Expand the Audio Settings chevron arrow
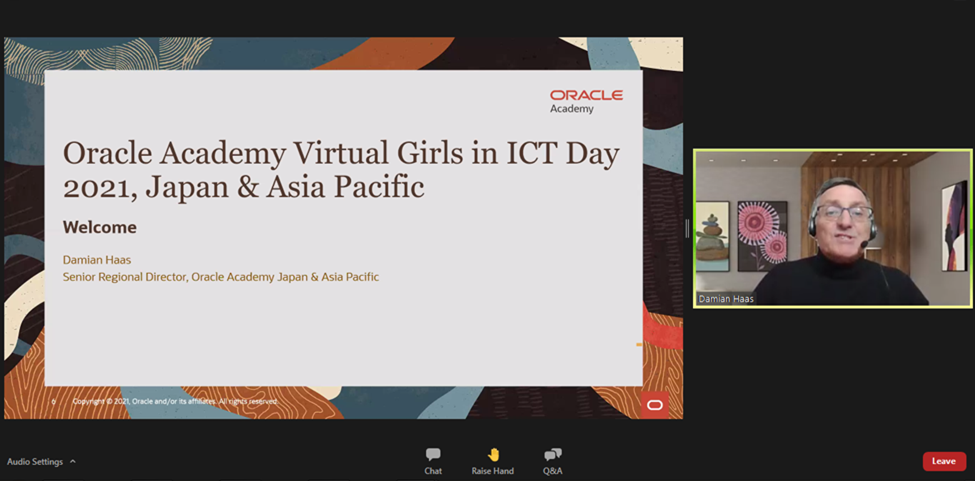Viewport: 975px width, 481px height. 73,462
